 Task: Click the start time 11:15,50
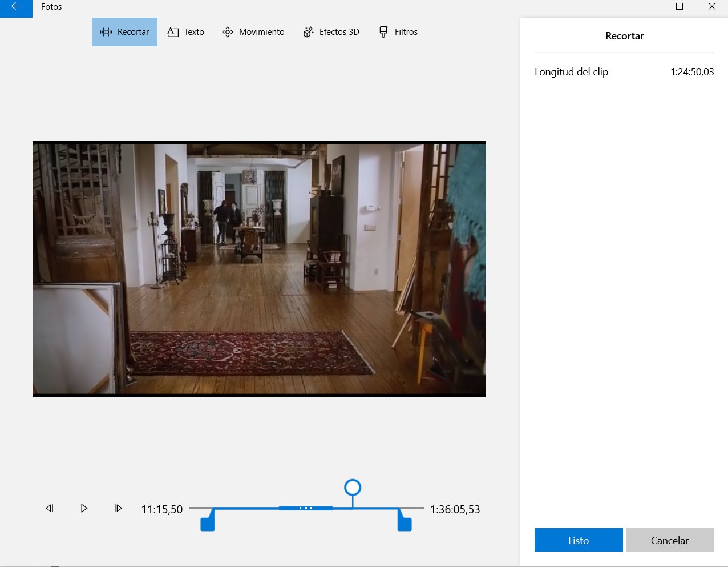(x=162, y=509)
